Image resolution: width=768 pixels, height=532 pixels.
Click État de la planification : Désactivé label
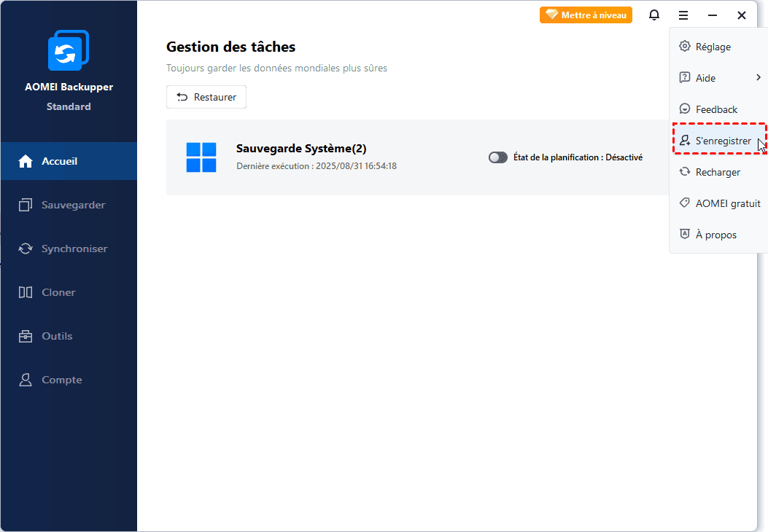[x=578, y=157]
